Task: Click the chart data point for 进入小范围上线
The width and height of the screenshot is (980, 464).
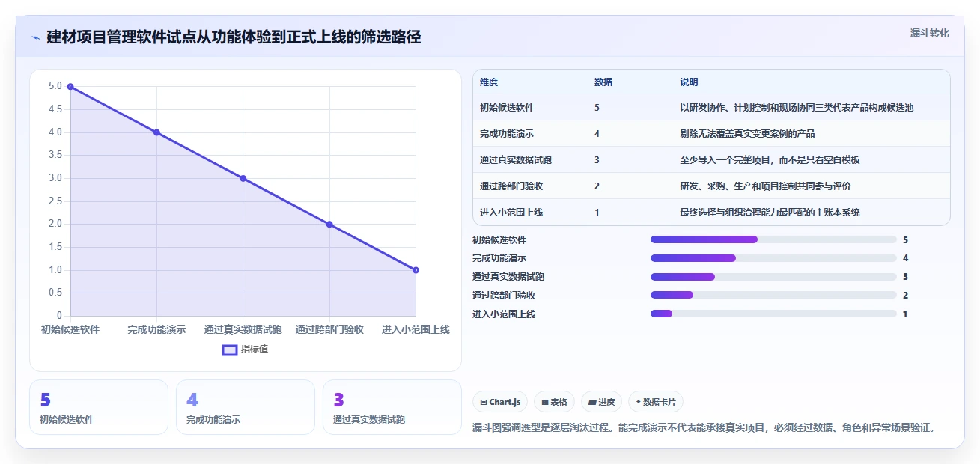Action: 416,270
